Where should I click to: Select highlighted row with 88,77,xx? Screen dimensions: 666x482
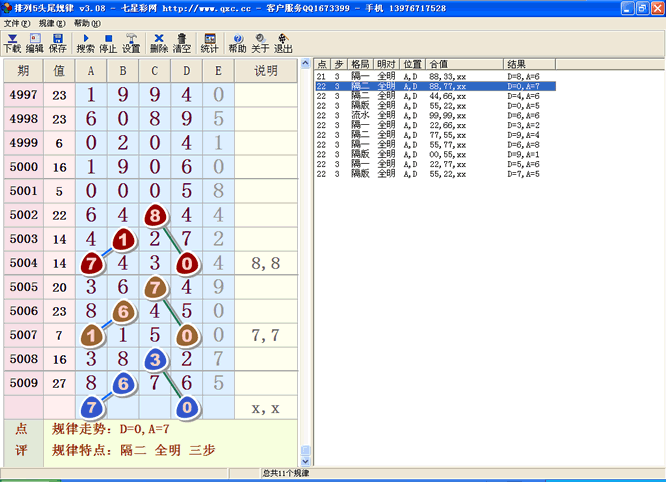[x=435, y=86]
